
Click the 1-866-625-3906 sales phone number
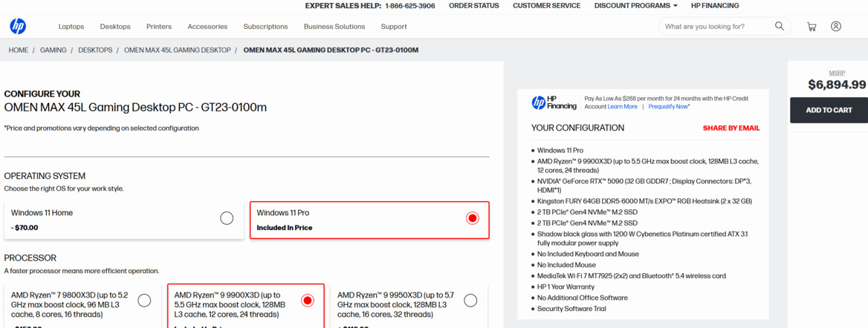410,5
